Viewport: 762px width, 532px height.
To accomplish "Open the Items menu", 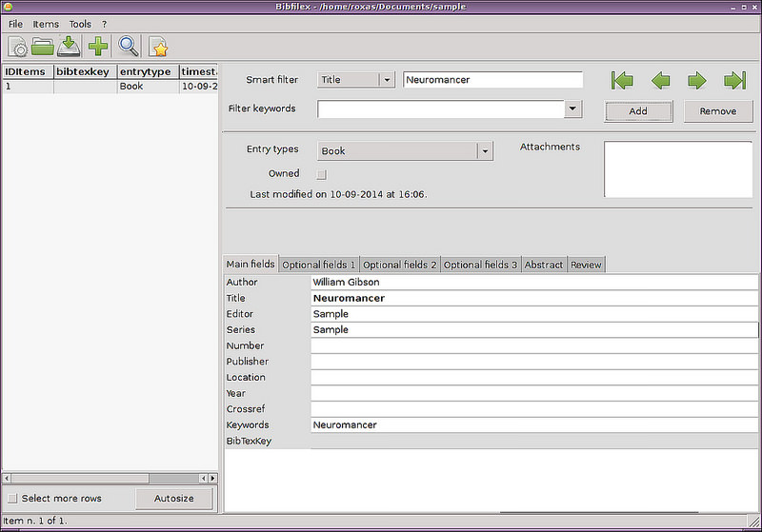I will [x=46, y=24].
